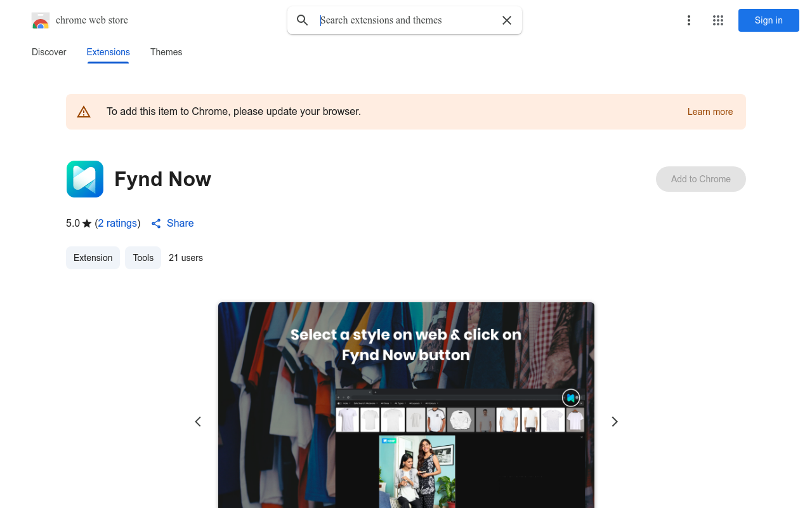Open the 2 ratings link
The image size is (812, 508).
click(117, 223)
